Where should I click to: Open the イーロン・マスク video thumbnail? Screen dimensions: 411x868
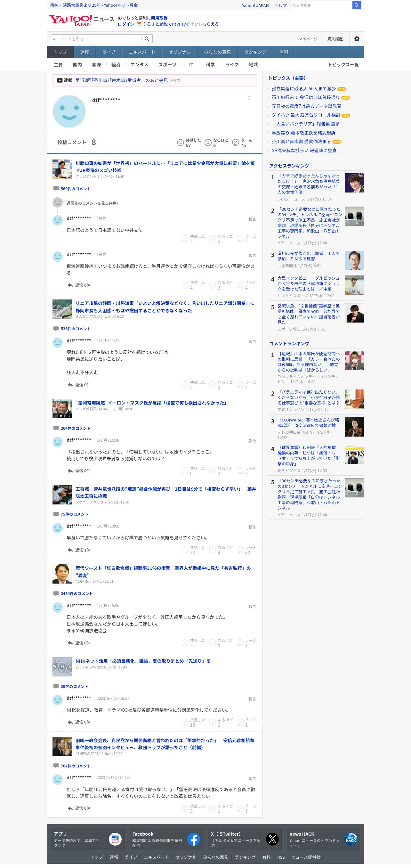click(62, 409)
